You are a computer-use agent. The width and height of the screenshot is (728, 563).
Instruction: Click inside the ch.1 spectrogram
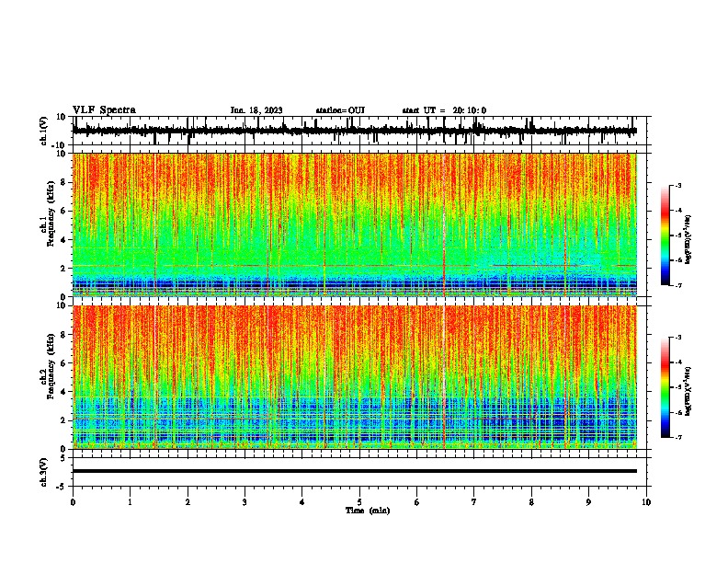coord(355,224)
